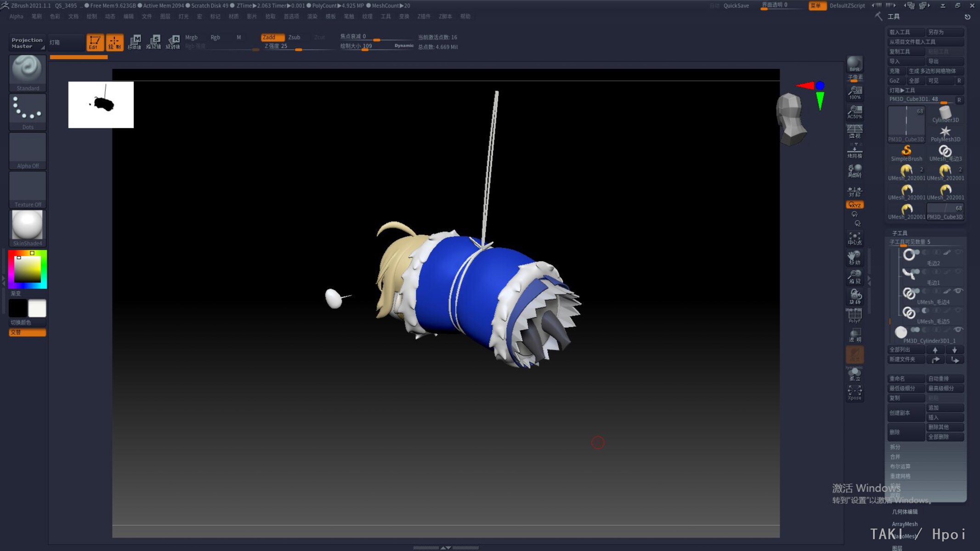Toggle transparency (透明) icon

click(855, 335)
